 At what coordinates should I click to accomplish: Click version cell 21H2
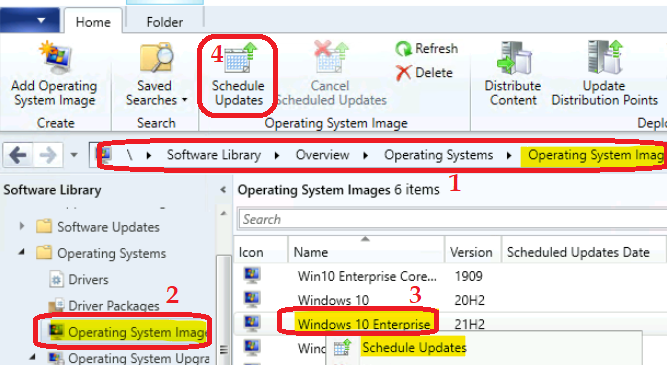(x=469, y=324)
